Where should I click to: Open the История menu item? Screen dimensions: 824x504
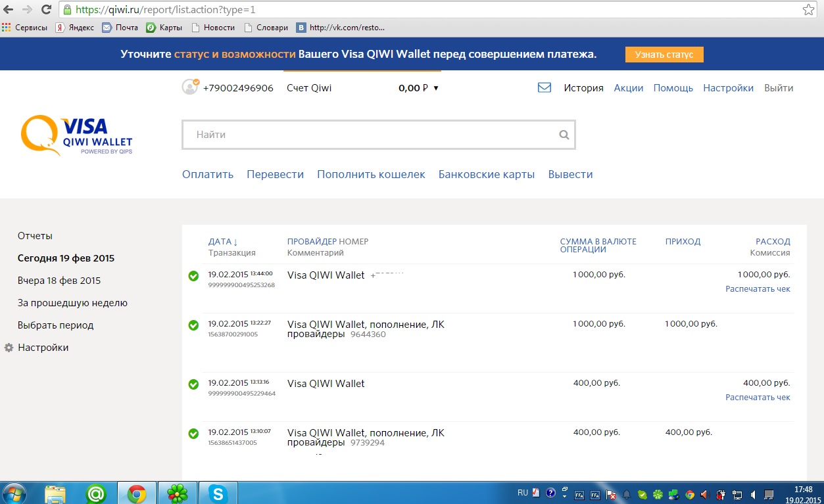coord(583,88)
